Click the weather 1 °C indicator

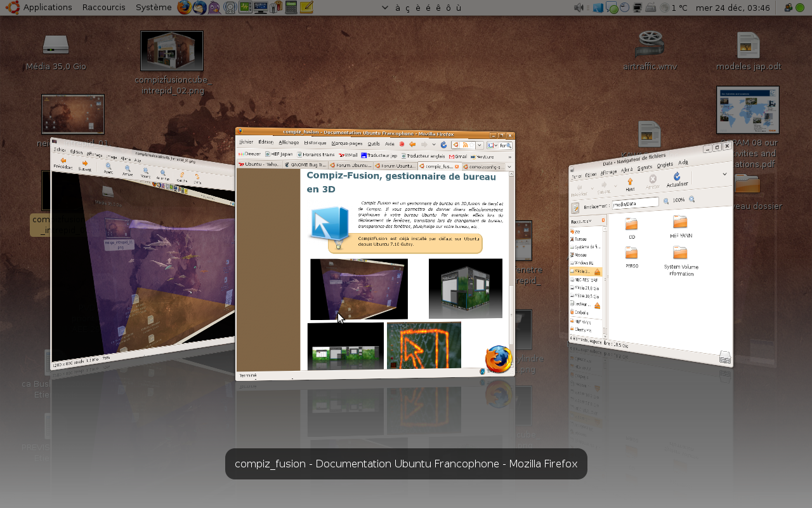pos(674,8)
